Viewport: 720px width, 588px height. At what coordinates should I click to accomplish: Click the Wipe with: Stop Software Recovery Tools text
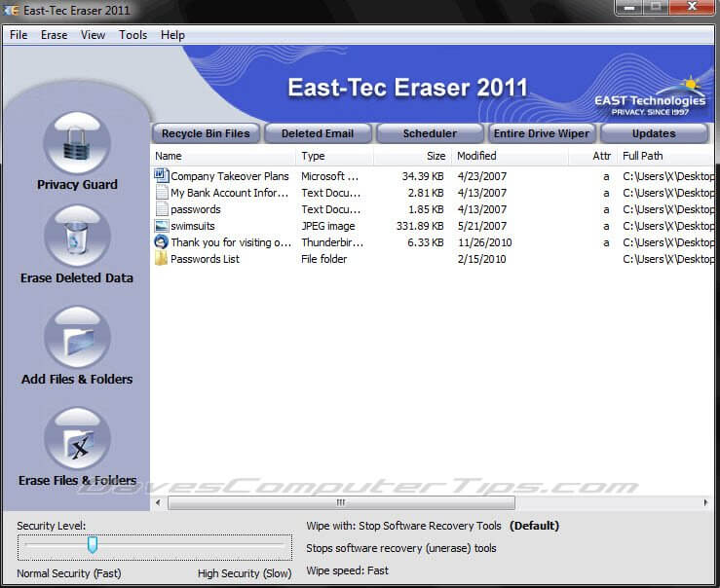click(x=403, y=526)
